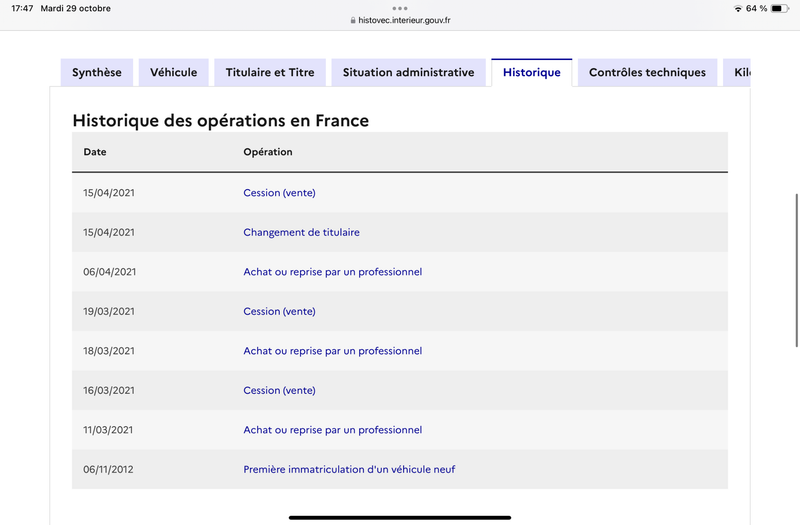
Task: Tap the histovec.interieur.gouv.fr address bar
Action: click(400, 20)
